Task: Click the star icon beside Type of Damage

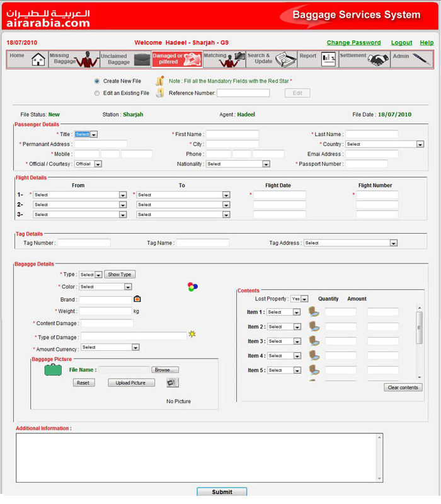Action: (x=192, y=335)
